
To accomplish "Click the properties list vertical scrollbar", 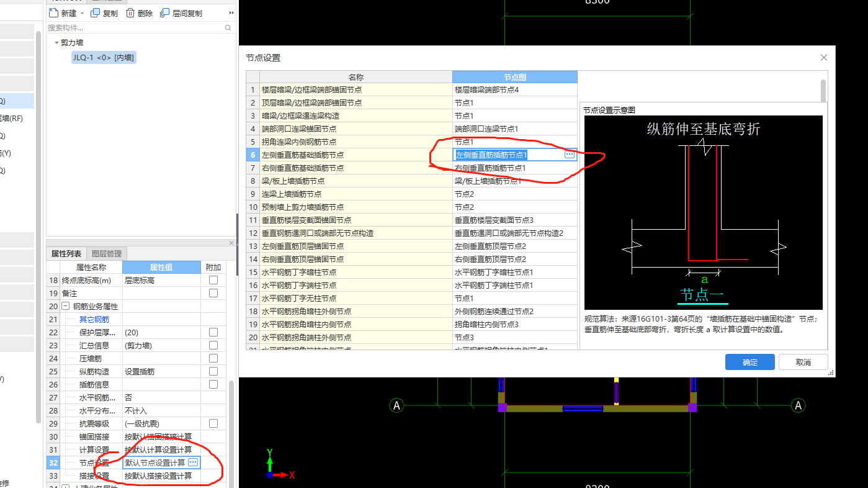I will 232,435.
